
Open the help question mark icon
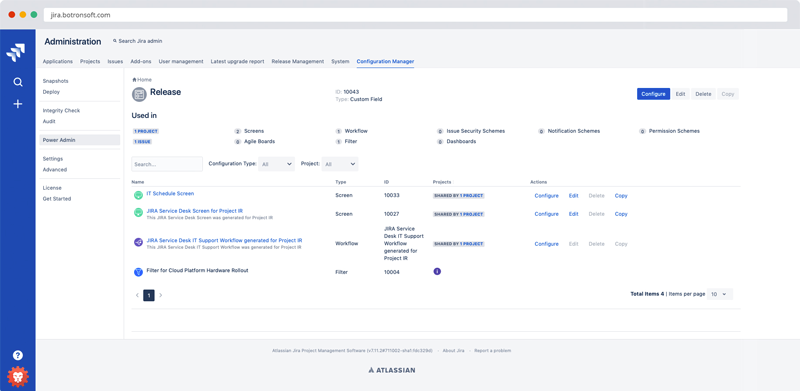pos(18,355)
